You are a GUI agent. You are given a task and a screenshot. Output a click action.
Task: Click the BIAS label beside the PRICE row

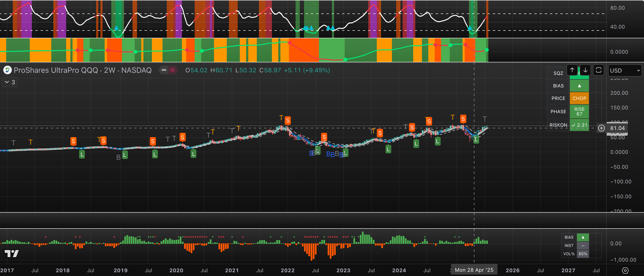pos(558,86)
